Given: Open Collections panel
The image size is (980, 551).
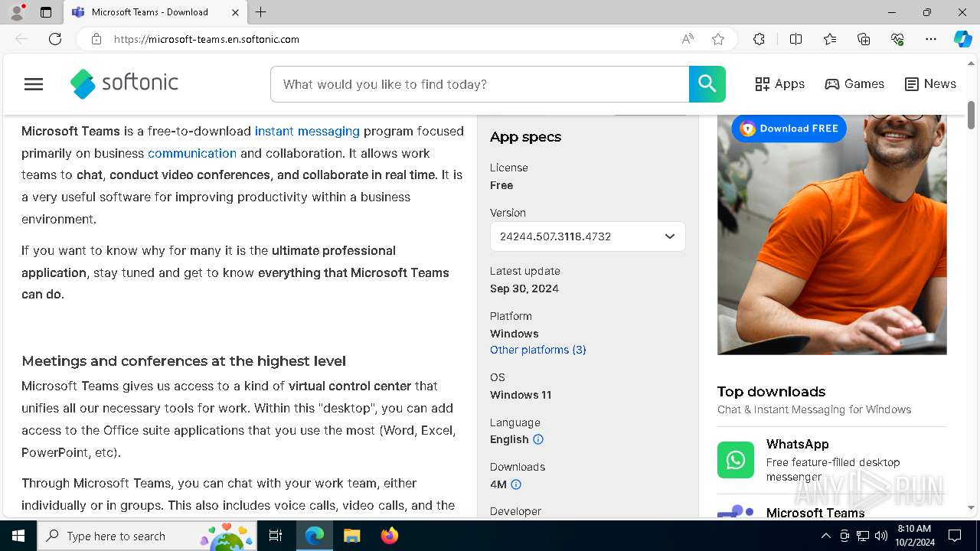Looking at the screenshot, I should point(864,39).
